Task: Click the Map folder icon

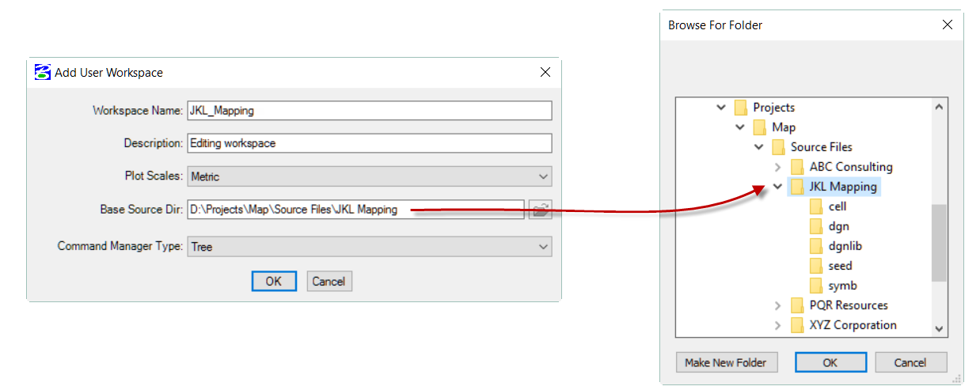Action: (x=760, y=127)
